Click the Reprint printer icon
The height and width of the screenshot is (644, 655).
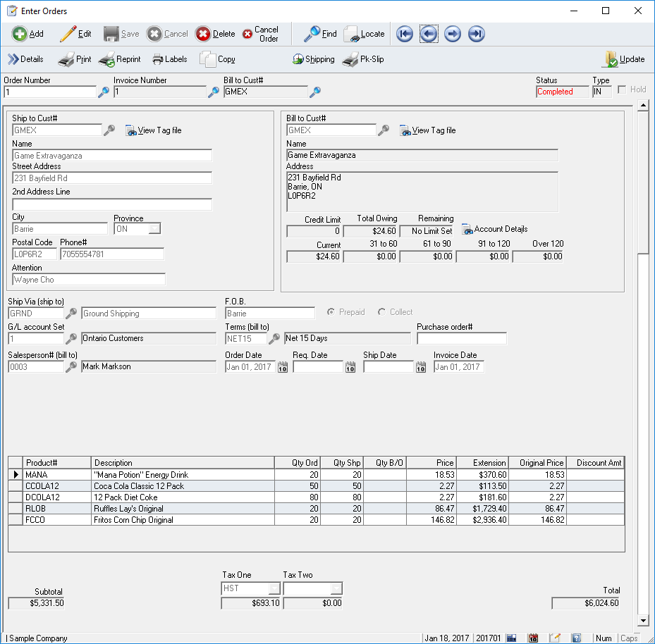[107, 60]
